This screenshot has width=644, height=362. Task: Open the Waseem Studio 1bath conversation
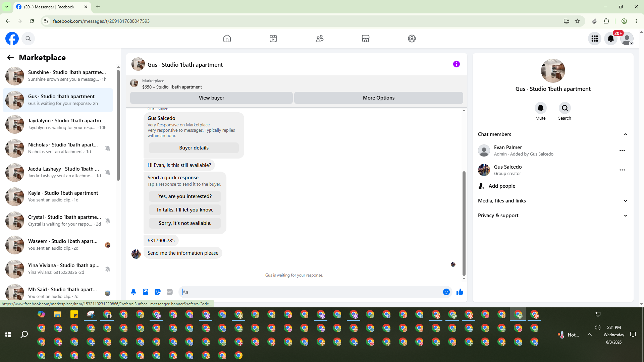tap(58, 245)
